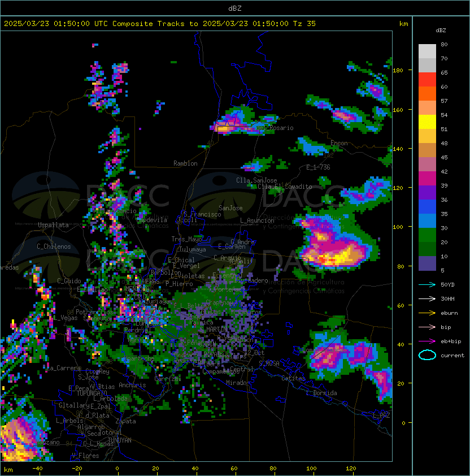Pick the slate swatch above 5
Image resolution: width=470 pixels, height=476 pixels.
pyautogui.click(x=427, y=263)
